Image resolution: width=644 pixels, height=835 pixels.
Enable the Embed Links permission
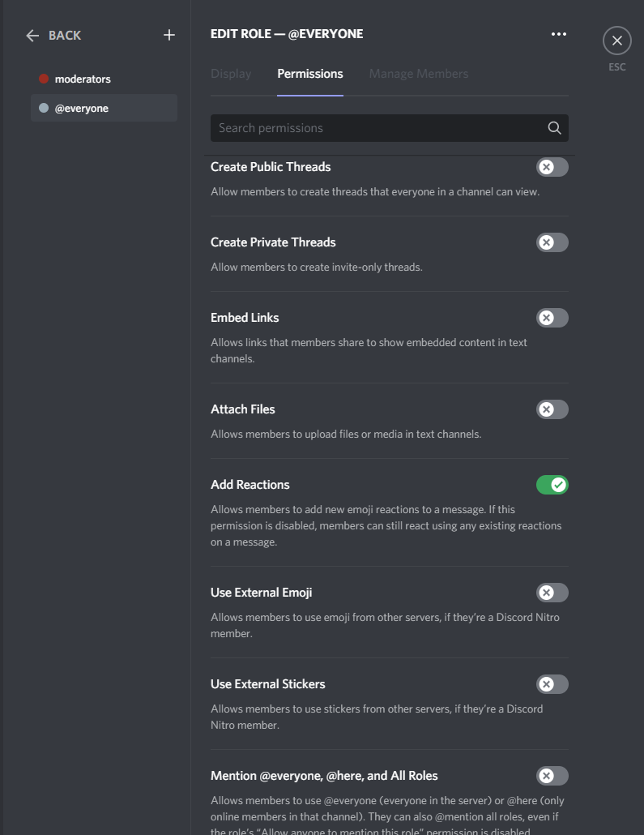pos(552,318)
